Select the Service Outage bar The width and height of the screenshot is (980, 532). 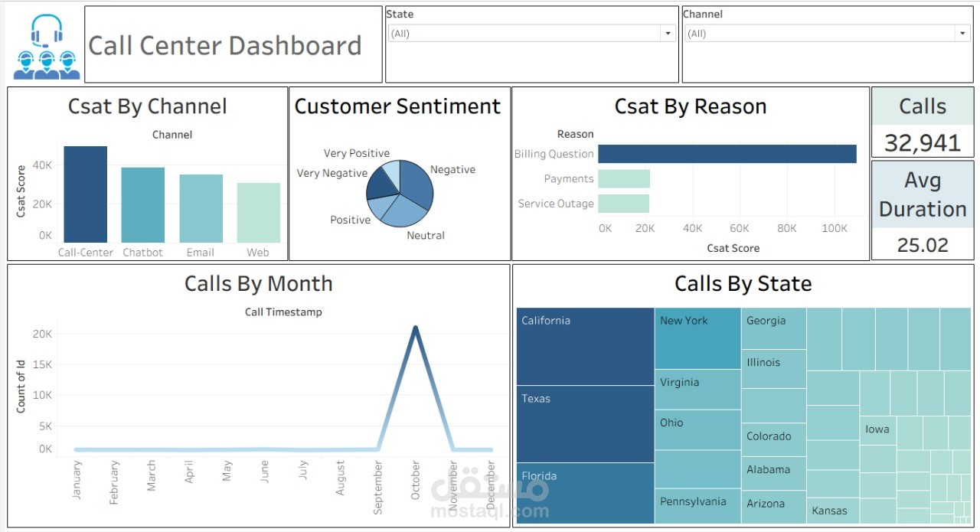tap(623, 204)
